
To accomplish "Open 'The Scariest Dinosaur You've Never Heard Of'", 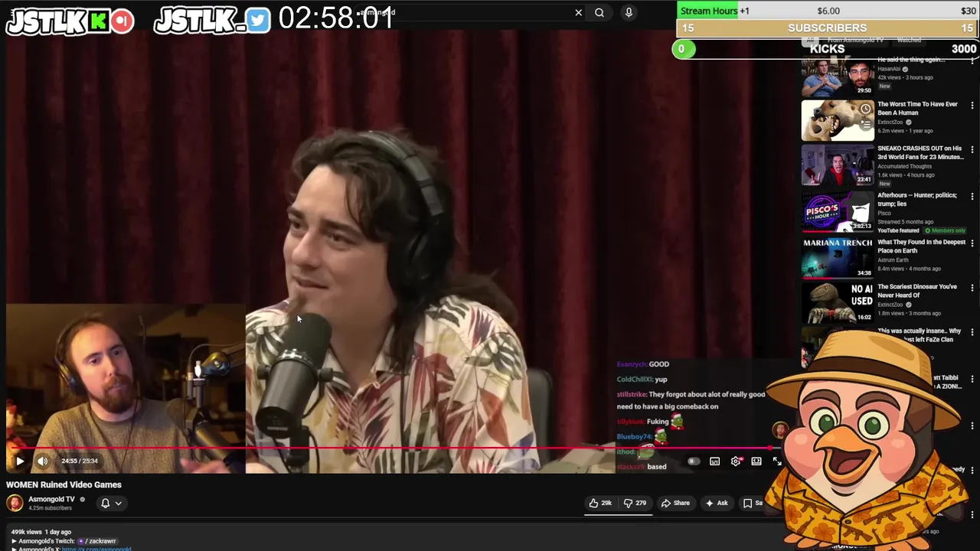I will (x=917, y=291).
